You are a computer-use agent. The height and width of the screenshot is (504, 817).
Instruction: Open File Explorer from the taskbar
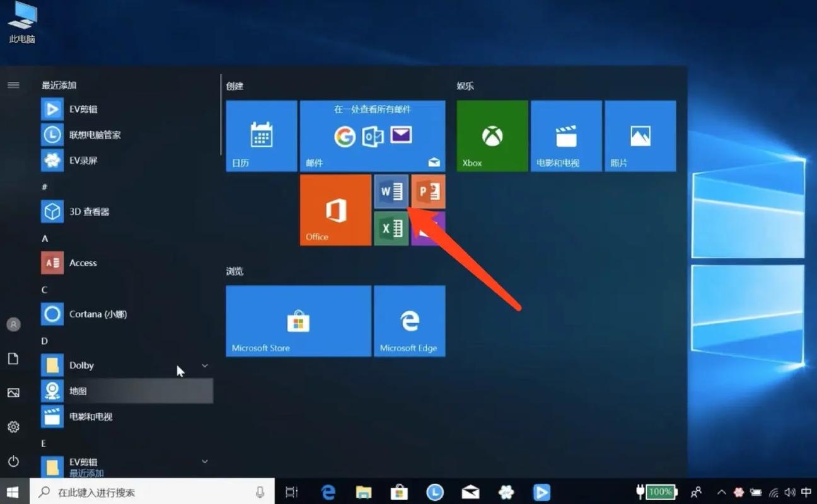coord(363,492)
